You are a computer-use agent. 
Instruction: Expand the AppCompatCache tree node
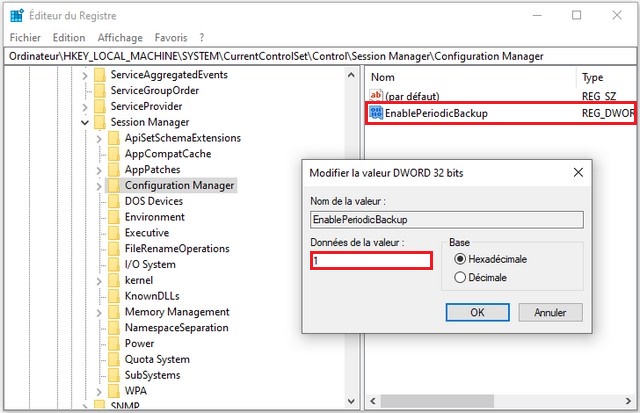coord(98,154)
